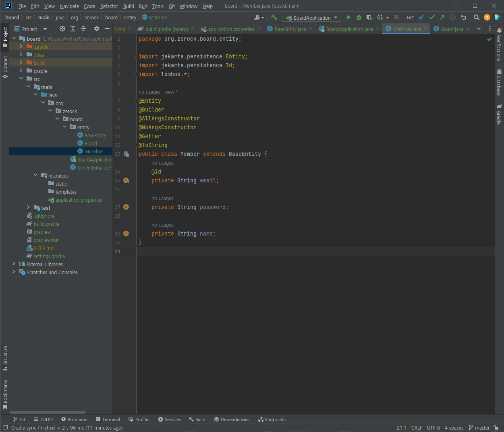The height and width of the screenshot is (432, 504).
Task: Open the Code With Me user icon
Action: (259, 17)
